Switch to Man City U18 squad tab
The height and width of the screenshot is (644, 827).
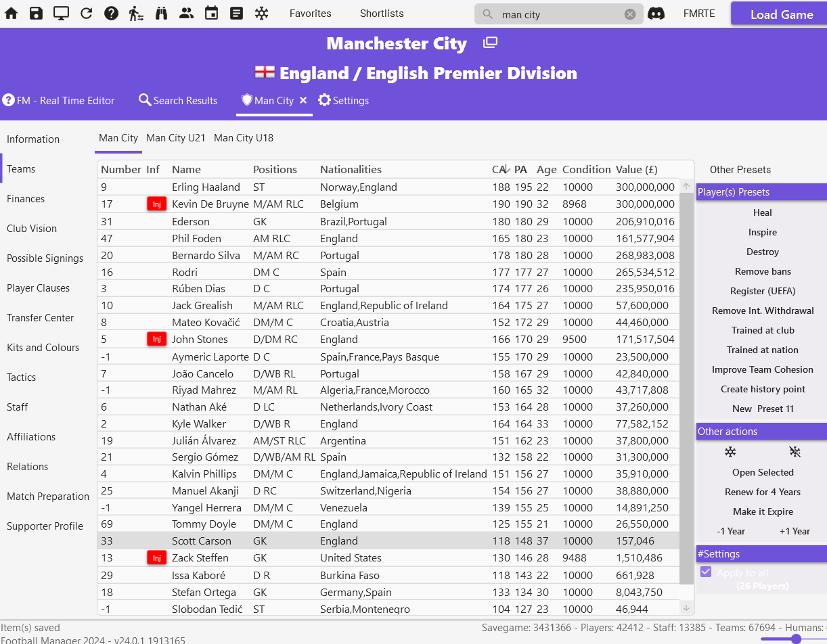pos(244,137)
